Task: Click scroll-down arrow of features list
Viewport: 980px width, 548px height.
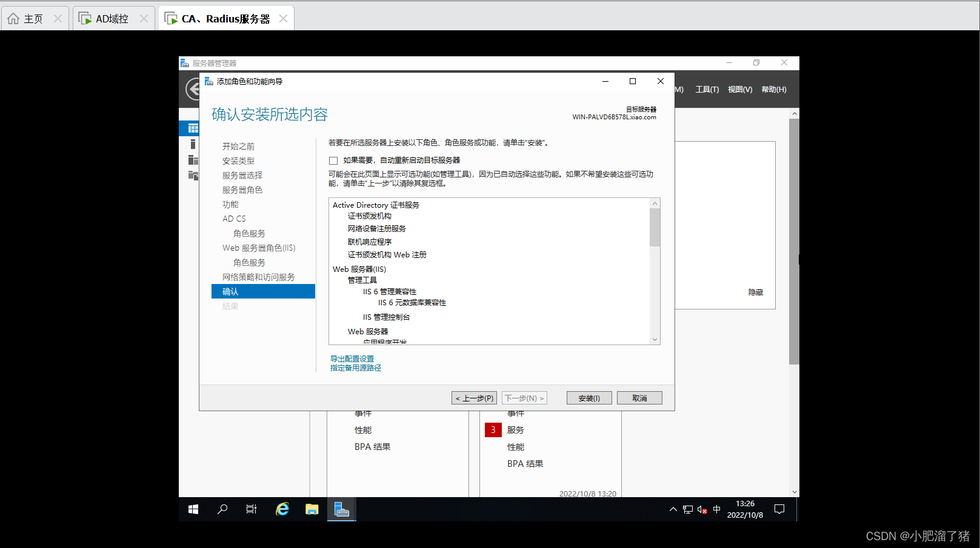Action: point(655,340)
